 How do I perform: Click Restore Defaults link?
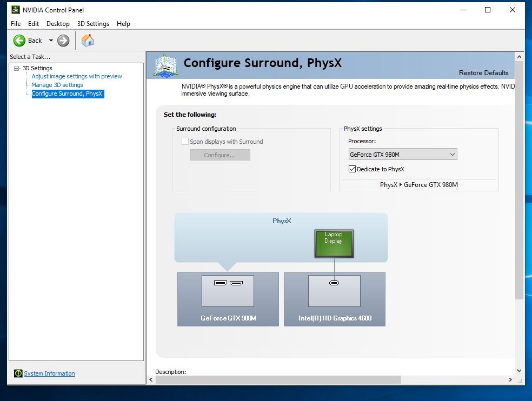coord(483,72)
